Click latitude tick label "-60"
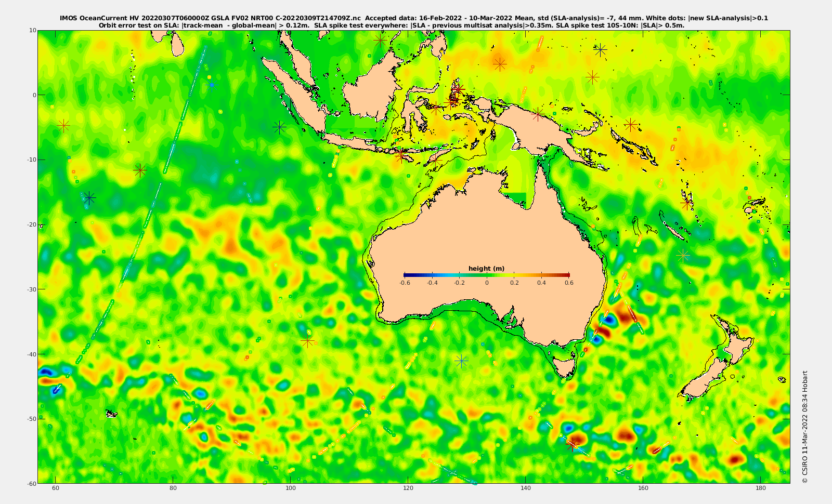This screenshot has width=832, height=504. (x=31, y=483)
